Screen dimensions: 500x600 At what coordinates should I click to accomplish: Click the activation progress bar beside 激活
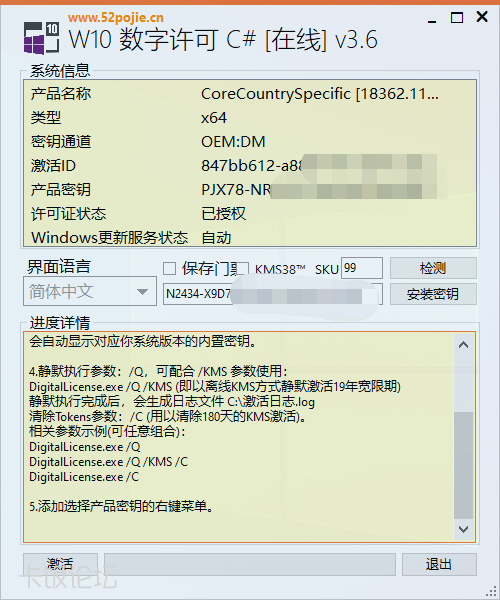coord(250,564)
